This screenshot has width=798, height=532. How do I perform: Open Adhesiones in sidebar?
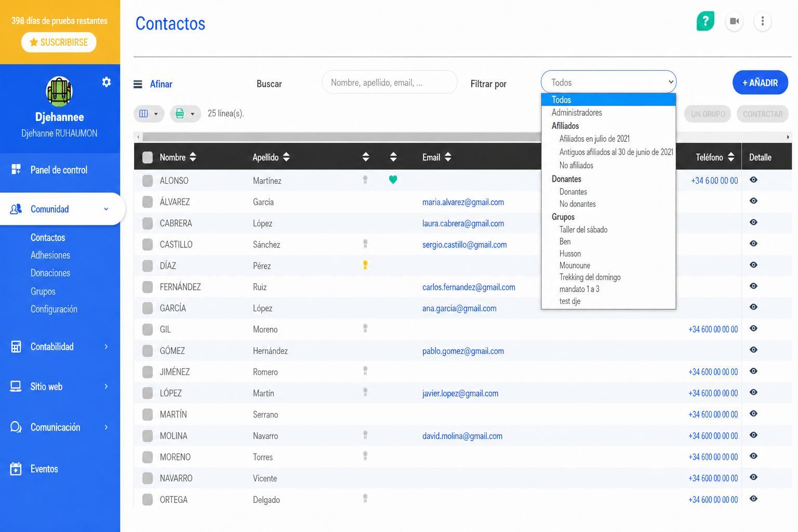pos(50,255)
